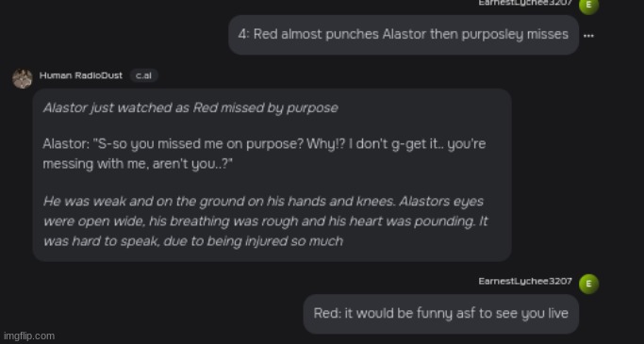Click the Human RadioDust character avatar
Viewport: 644px width, 344px height.
[23, 78]
